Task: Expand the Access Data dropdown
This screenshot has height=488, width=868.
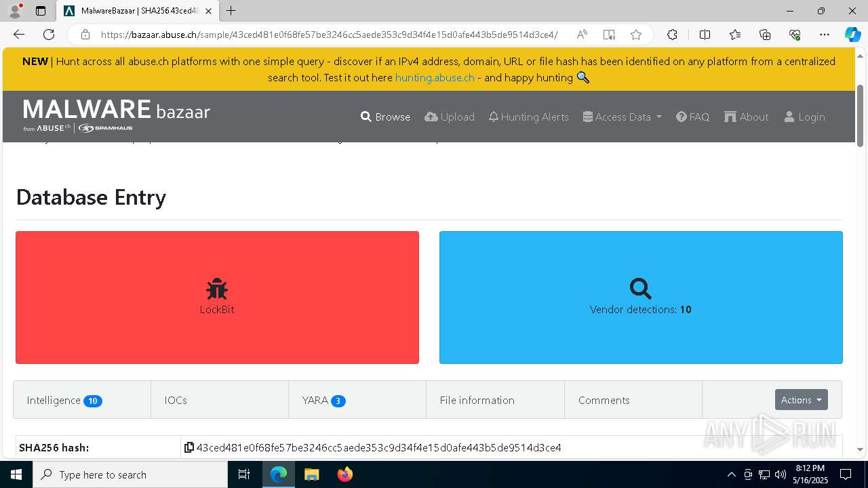Action: (622, 117)
